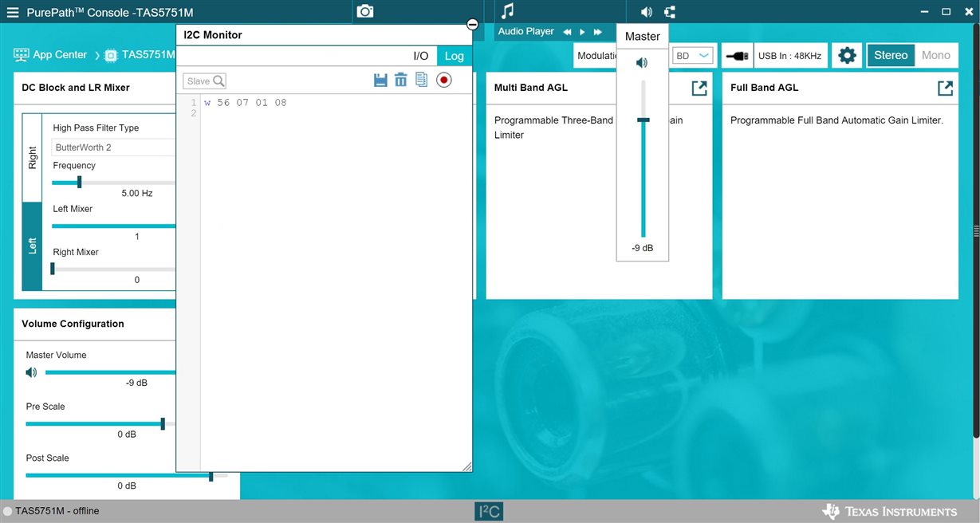The width and height of the screenshot is (980, 523).
Task: Open the hamburger menu beside PurePath Console
Action: coord(13,13)
